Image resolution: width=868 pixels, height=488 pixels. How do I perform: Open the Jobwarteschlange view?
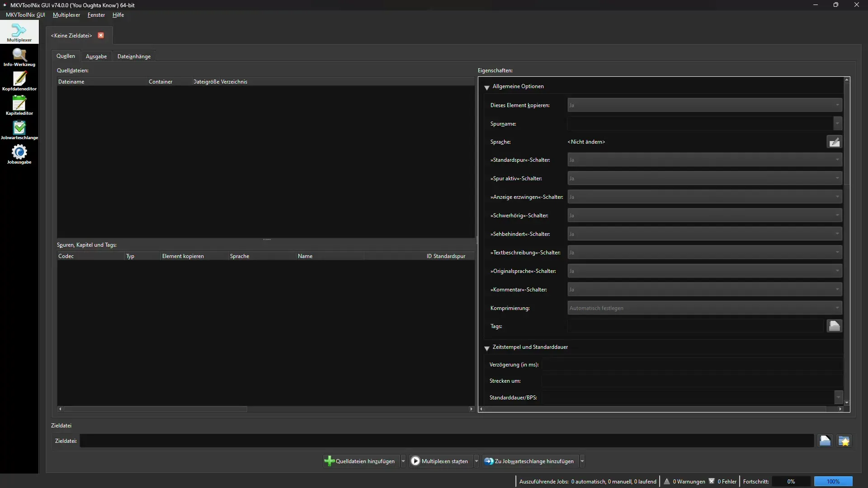click(x=19, y=130)
